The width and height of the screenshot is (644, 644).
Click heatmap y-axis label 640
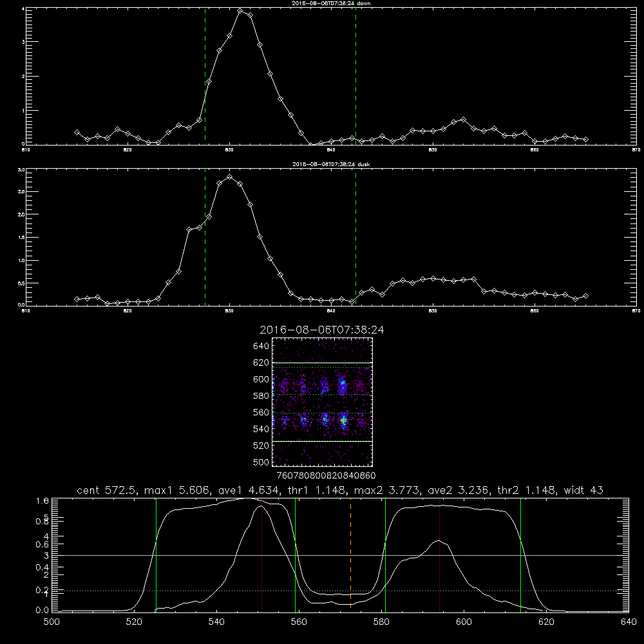click(261, 346)
